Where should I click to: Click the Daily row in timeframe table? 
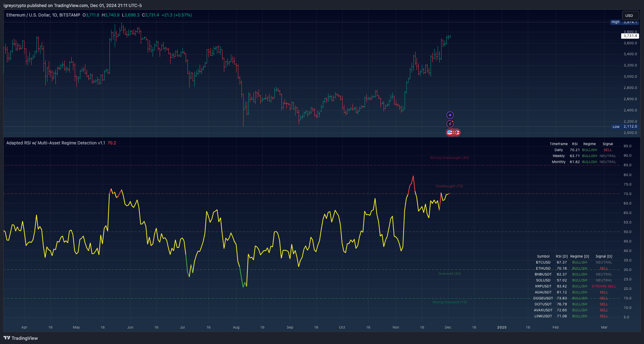(583, 150)
